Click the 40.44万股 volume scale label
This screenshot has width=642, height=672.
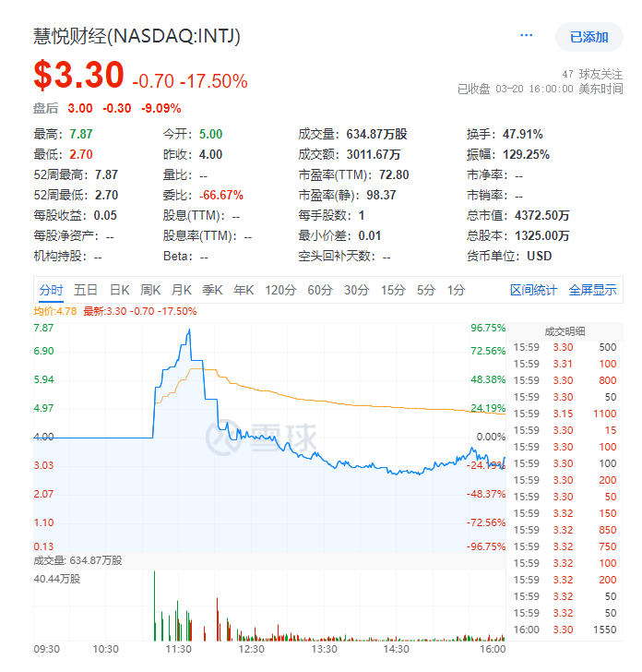pyautogui.click(x=57, y=579)
